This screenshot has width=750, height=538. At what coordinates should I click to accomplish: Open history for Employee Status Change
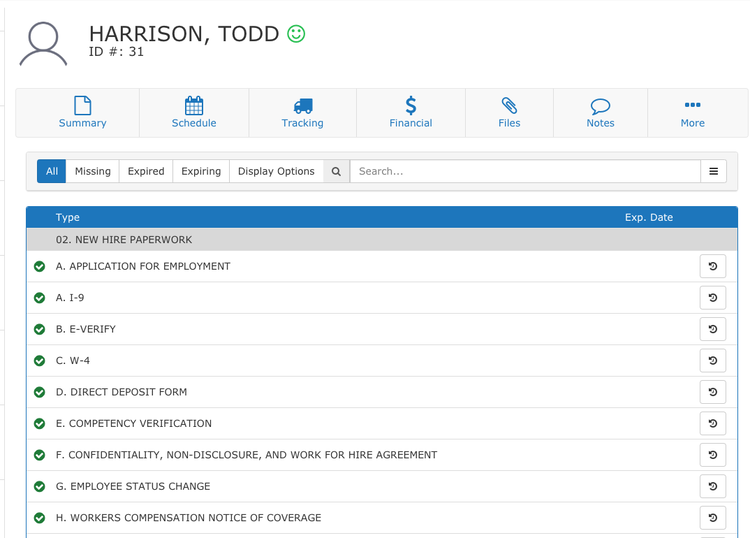[713, 486]
